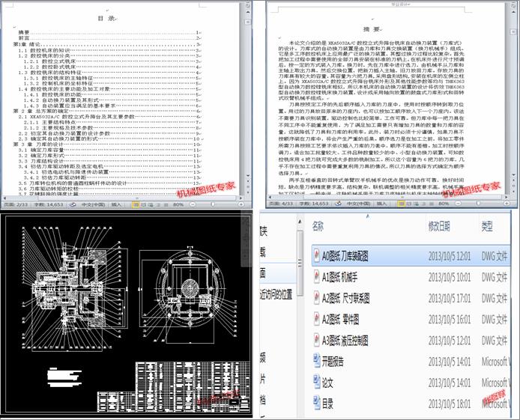Click DWG icon of A2图纸 零件图
Screen dimensions: 520x420
tap(317, 319)
